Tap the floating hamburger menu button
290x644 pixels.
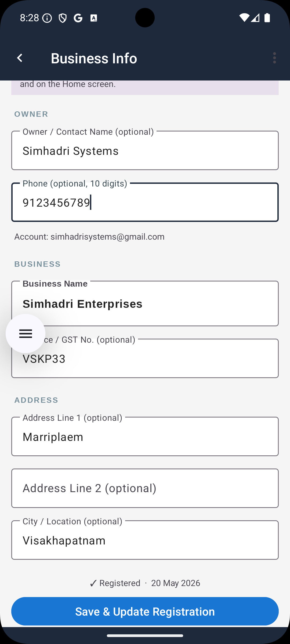tap(26, 334)
